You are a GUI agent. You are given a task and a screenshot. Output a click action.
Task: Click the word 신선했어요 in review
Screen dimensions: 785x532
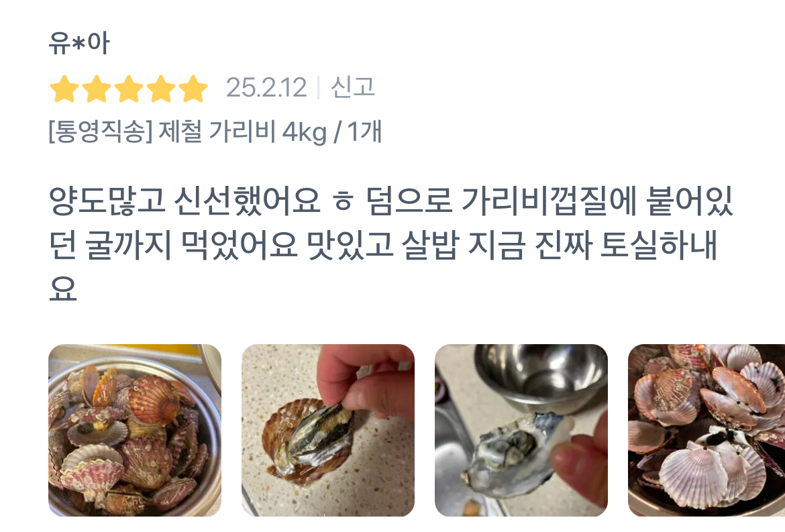pyautogui.click(x=248, y=201)
